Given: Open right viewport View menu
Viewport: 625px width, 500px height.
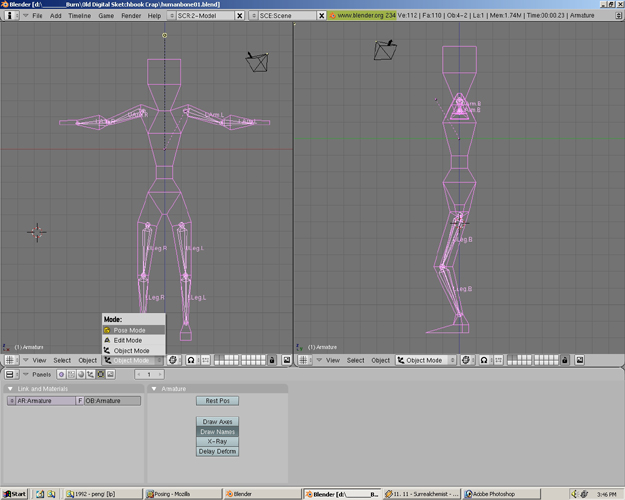Looking at the screenshot, I should [333, 360].
